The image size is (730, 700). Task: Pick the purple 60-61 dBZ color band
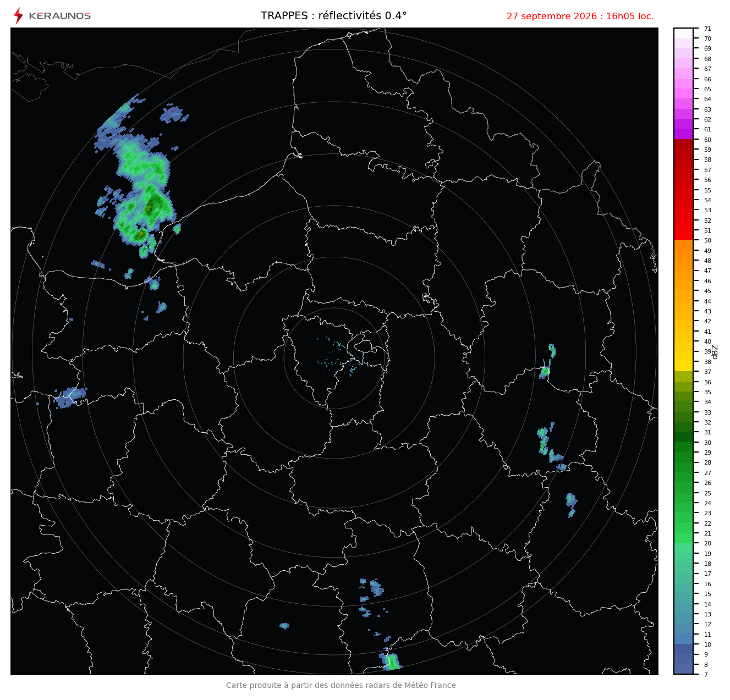click(683, 134)
